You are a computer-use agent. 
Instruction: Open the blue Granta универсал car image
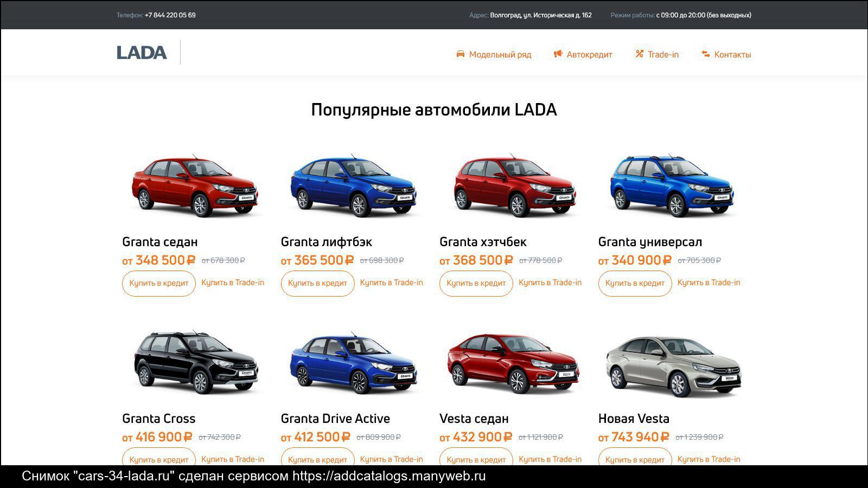click(x=672, y=186)
